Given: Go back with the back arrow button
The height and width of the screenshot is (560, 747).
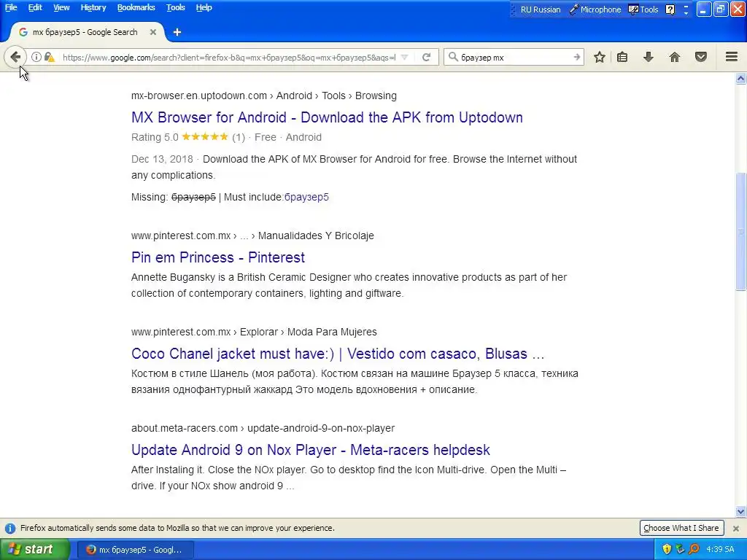Looking at the screenshot, I should [x=15, y=57].
